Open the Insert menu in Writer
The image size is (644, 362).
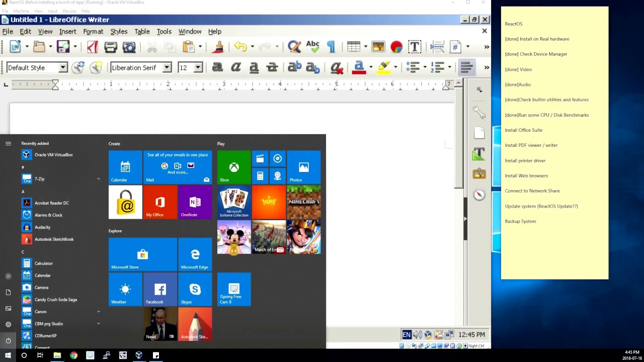coord(67,31)
